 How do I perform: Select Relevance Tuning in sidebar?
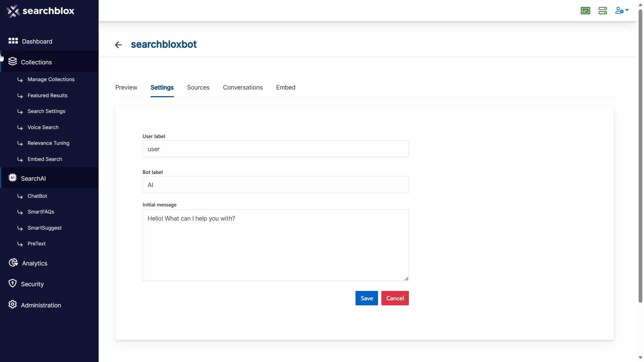click(x=48, y=143)
